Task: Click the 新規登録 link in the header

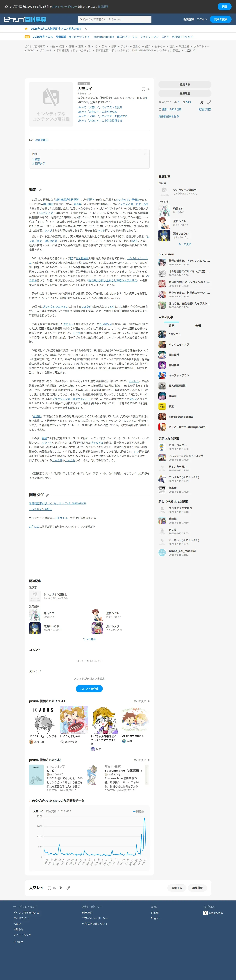Action: click(189, 19)
